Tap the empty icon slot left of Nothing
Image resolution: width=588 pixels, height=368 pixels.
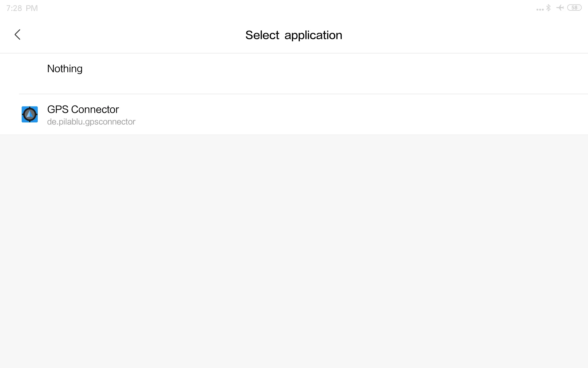coord(30,69)
